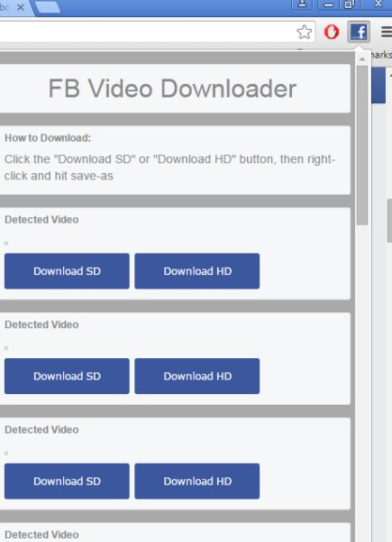392x542 pixels.
Task: Click Download SD for the second detected video
Action: 67,376
